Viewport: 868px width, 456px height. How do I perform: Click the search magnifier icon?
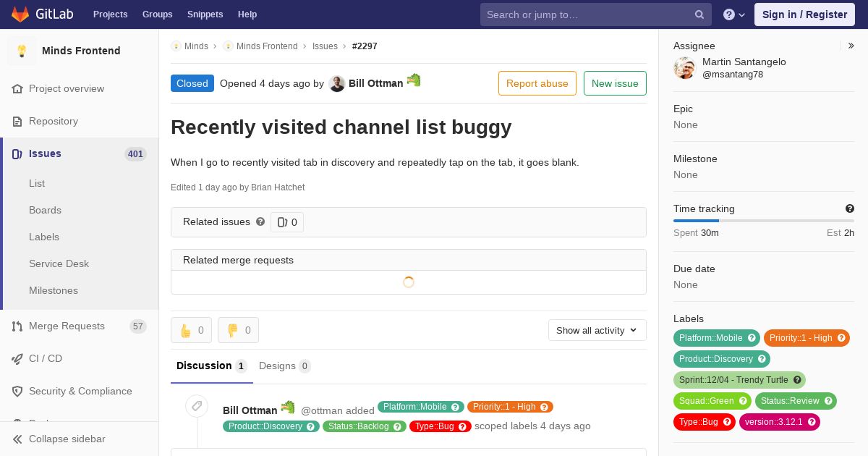[x=699, y=14]
